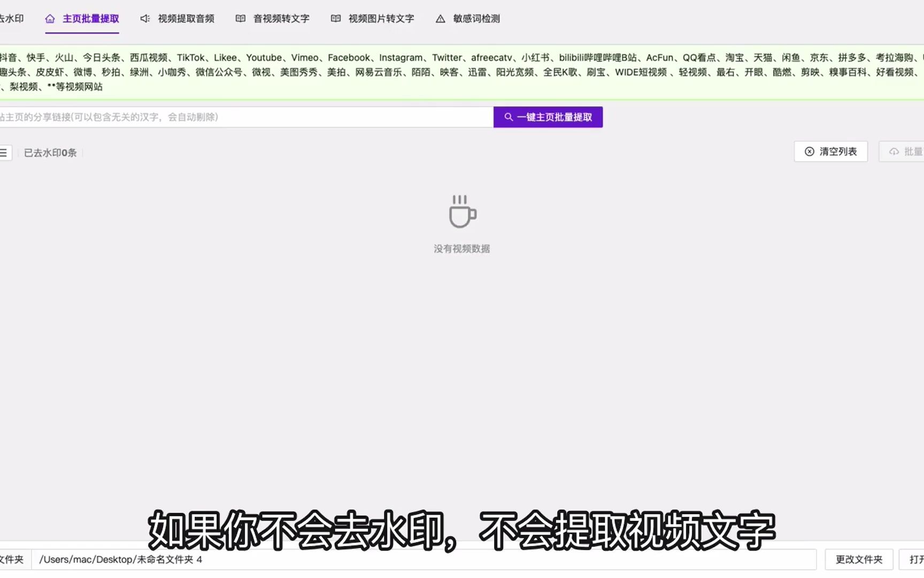Click the save folder path field
This screenshot has height=578, width=924.
tap(423, 559)
